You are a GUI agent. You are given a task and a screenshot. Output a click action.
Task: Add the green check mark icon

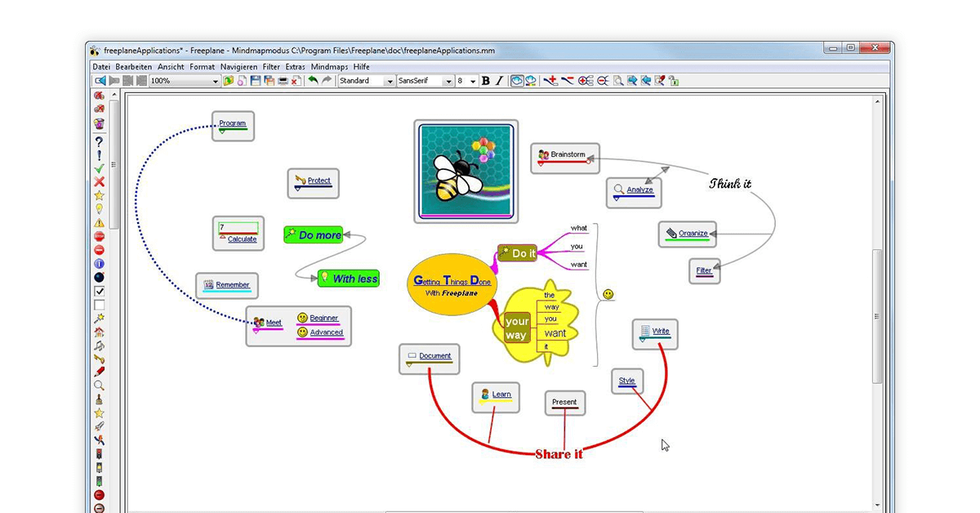pos(99,168)
